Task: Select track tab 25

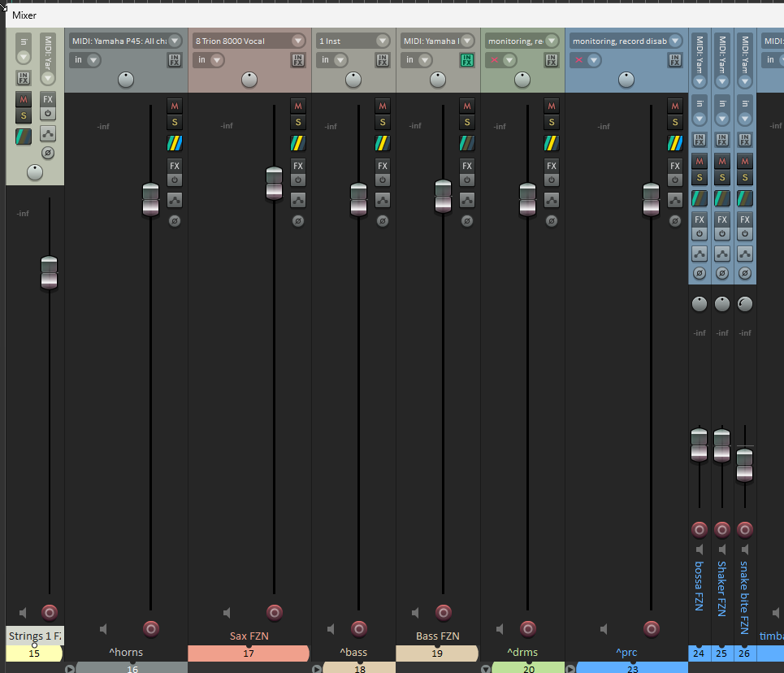Action: pyautogui.click(x=721, y=653)
